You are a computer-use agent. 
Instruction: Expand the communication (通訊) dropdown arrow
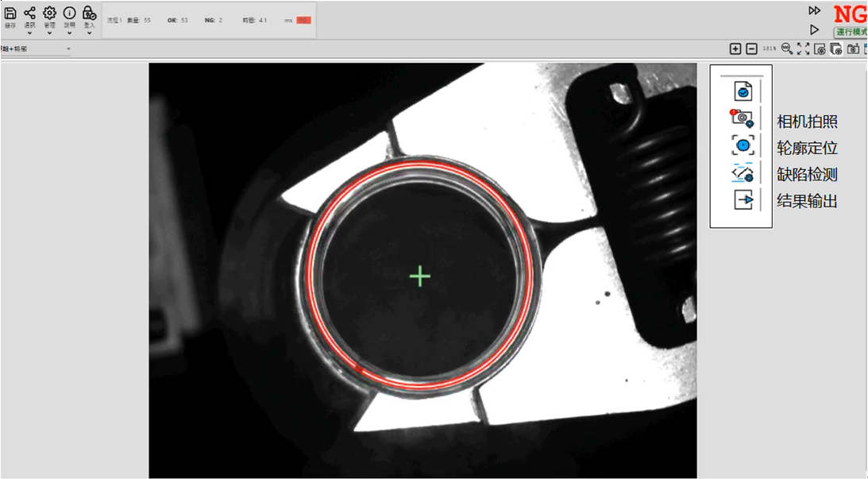pos(29,33)
